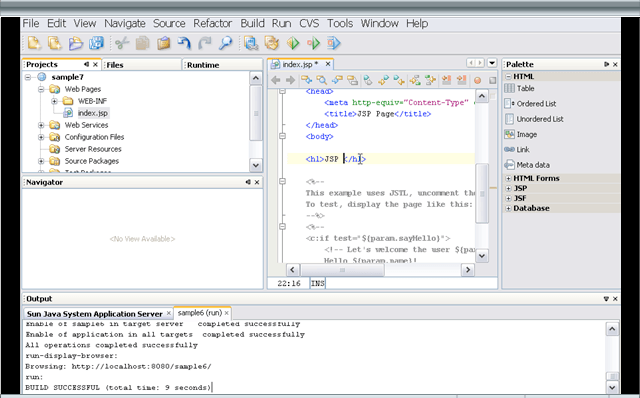Toggle the pin on the Palette panel
The width and height of the screenshot is (640, 398).
606,64
